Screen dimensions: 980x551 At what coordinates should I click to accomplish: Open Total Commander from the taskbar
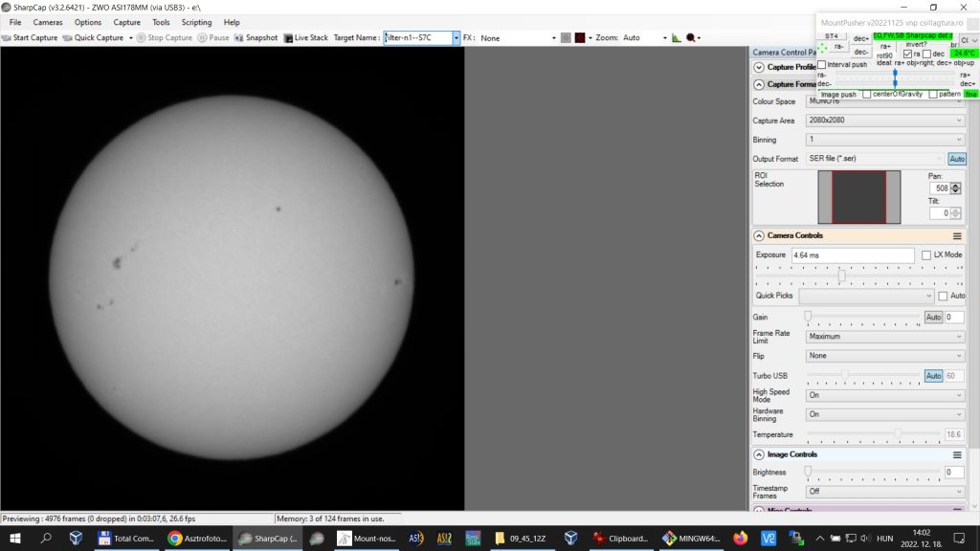(126, 538)
